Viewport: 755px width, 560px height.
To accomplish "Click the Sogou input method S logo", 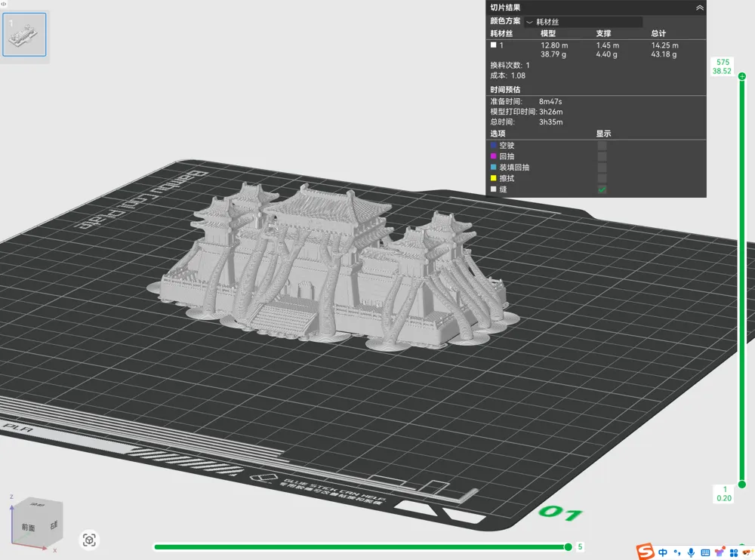I will pos(646,552).
